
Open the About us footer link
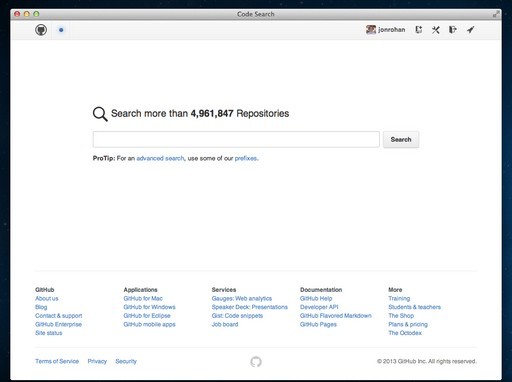[x=47, y=298]
